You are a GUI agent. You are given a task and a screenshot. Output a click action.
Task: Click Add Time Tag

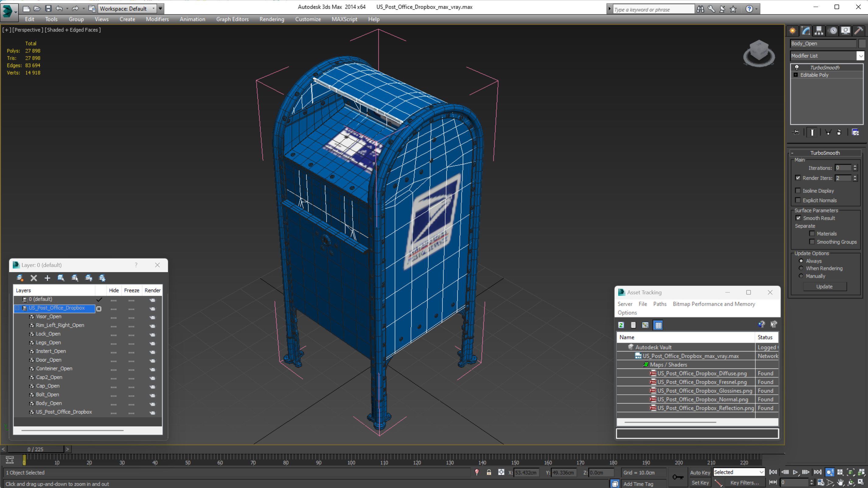coord(638,484)
